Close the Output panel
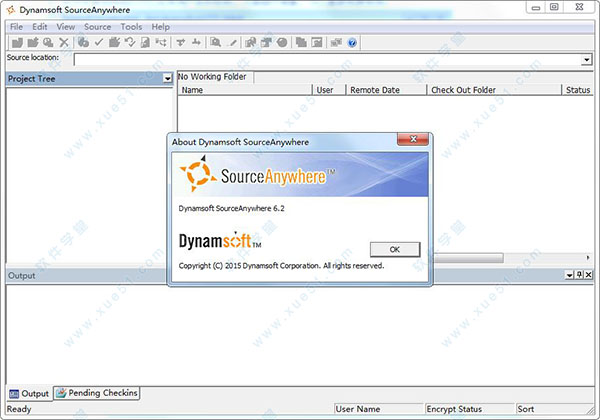600x420 pixels. click(x=589, y=275)
